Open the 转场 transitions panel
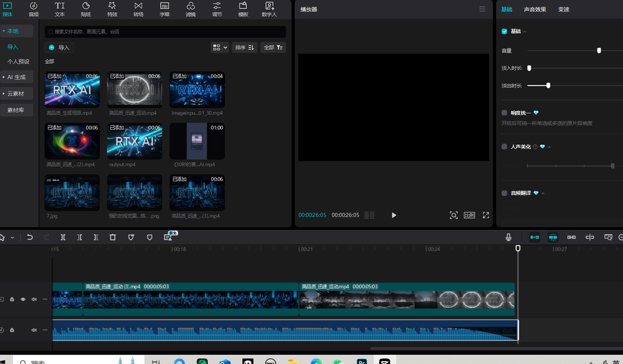Image resolution: width=623 pixels, height=364 pixels. 138,9
